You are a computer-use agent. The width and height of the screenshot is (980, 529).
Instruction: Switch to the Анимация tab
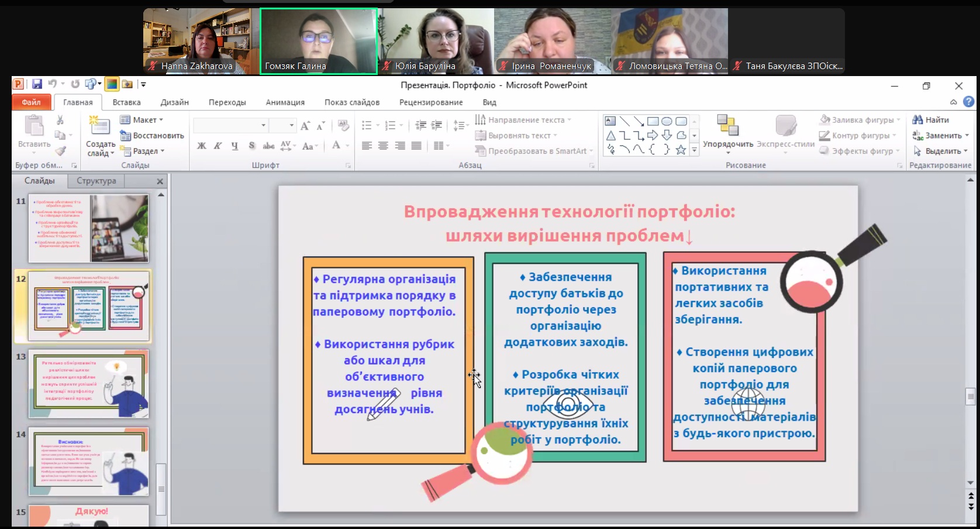click(285, 102)
